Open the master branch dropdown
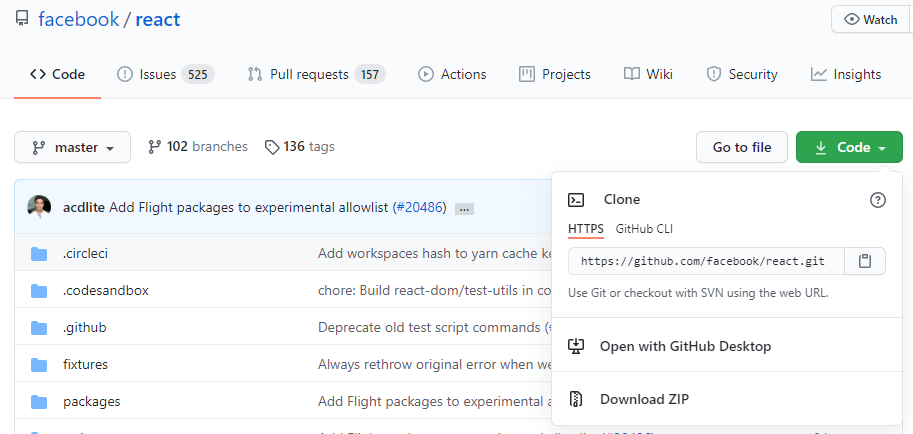Image resolution: width=913 pixels, height=434 pixels. pyautogui.click(x=72, y=147)
